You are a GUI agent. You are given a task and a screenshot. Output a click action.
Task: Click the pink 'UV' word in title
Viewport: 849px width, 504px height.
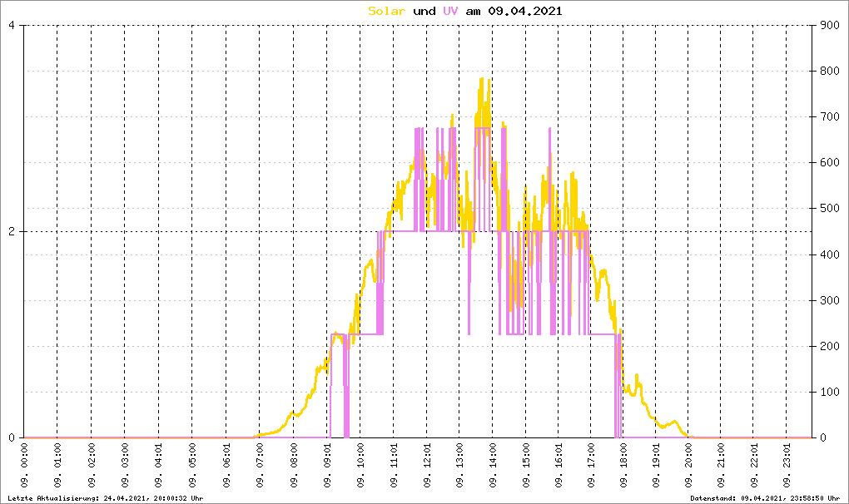pyautogui.click(x=450, y=11)
